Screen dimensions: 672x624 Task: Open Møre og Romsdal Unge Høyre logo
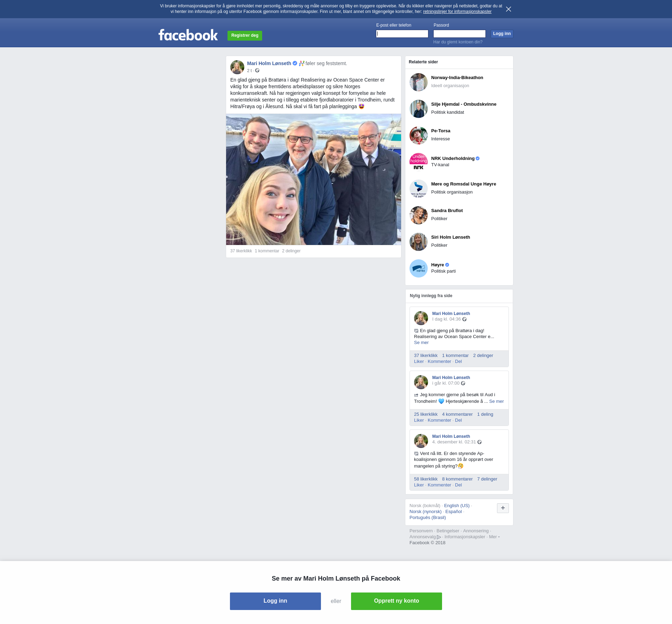[x=419, y=189]
